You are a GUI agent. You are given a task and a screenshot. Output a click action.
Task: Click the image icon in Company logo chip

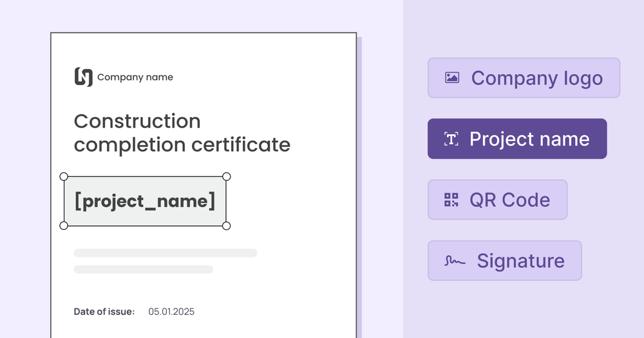point(452,78)
